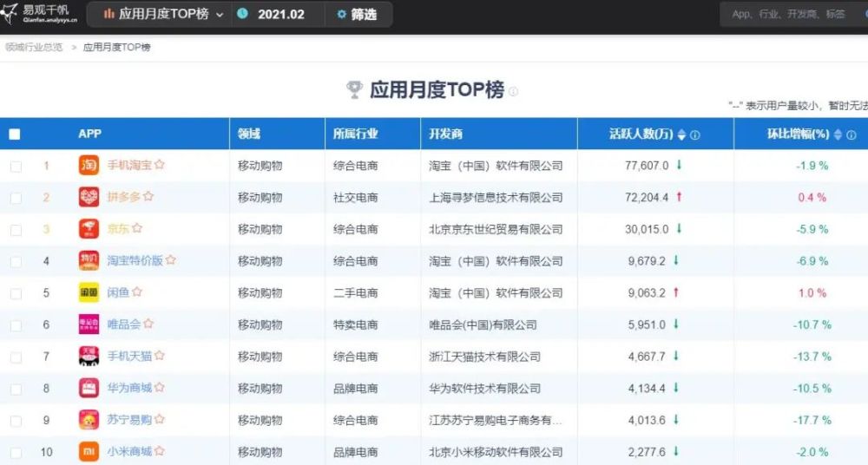This screenshot has width=868, height=465.
Task: Click the 手机天猫 app icon
Action: [89, 356]
